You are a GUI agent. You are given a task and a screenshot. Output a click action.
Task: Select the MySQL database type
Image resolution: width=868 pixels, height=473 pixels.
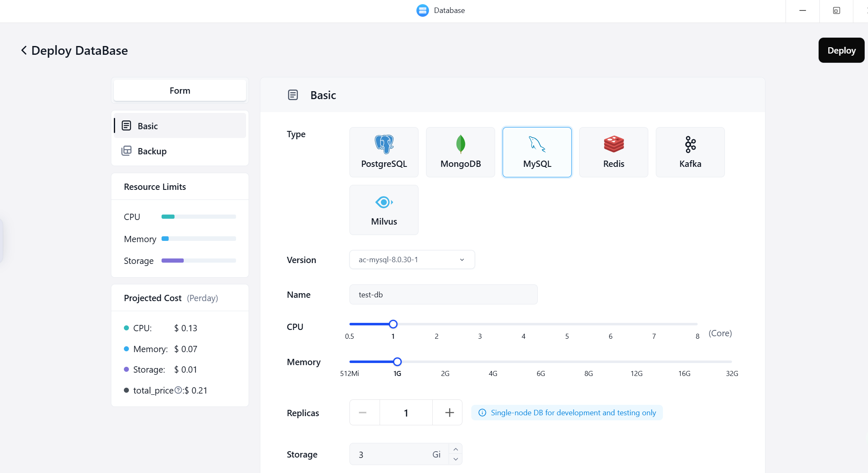[x=537, y=152]
